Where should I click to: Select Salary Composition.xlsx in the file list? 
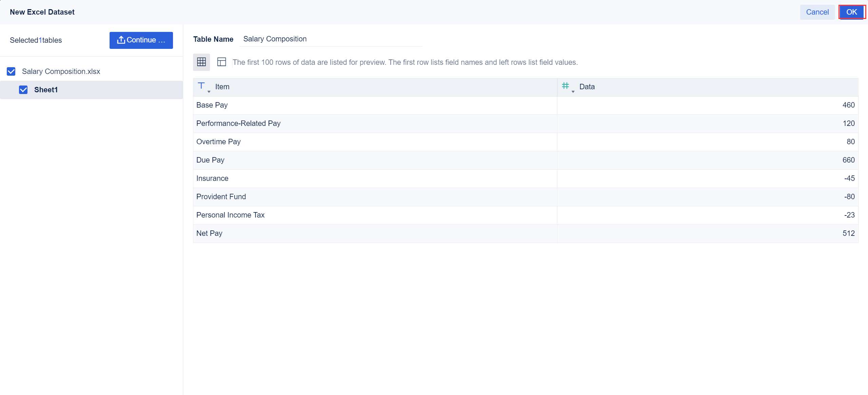click(x=61, y=71)
